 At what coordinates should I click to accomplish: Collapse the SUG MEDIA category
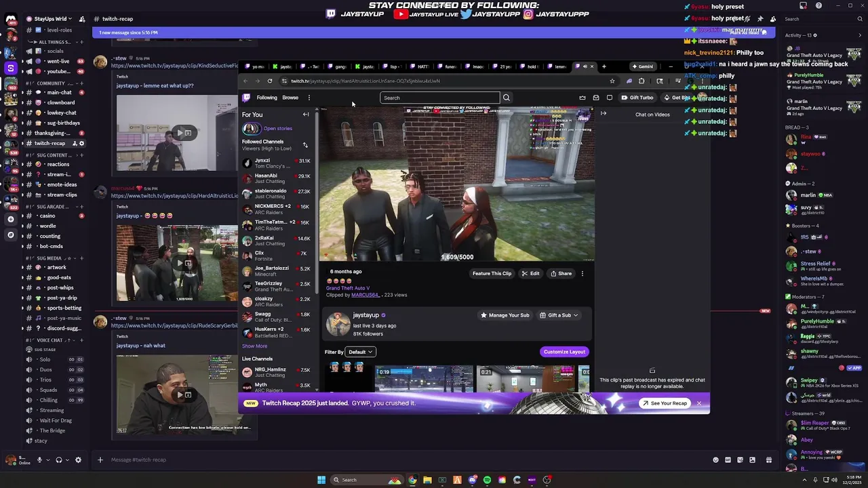coord(49,258)
